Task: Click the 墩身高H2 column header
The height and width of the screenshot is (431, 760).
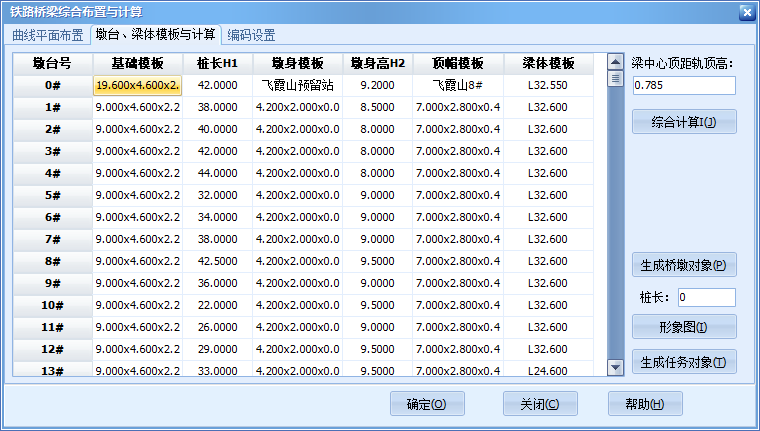Action: point(377,63)
